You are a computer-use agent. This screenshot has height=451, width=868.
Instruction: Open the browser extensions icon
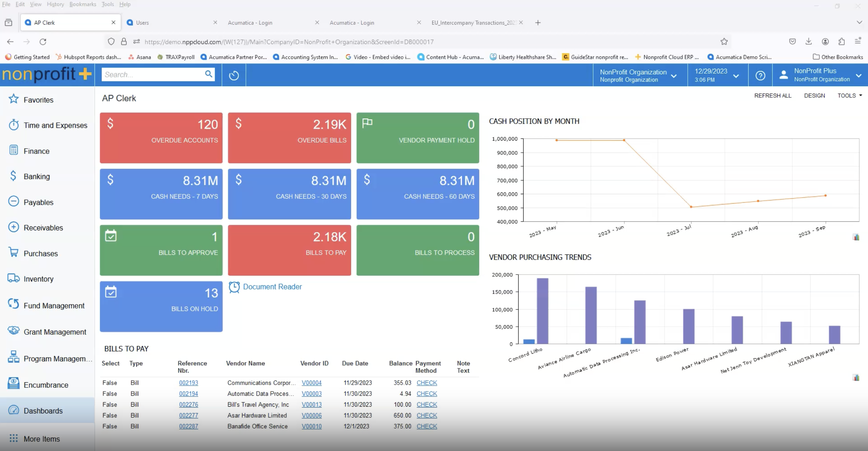pyautogui.click(x=841, y=41)
